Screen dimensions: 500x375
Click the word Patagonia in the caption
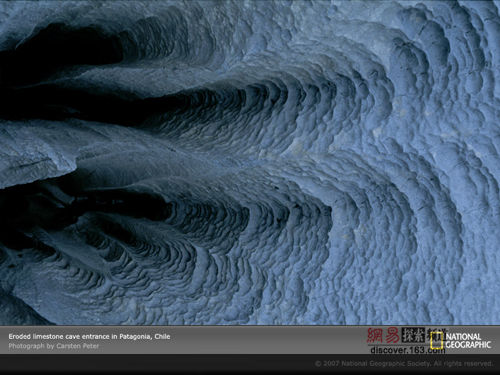pos(136,337)
